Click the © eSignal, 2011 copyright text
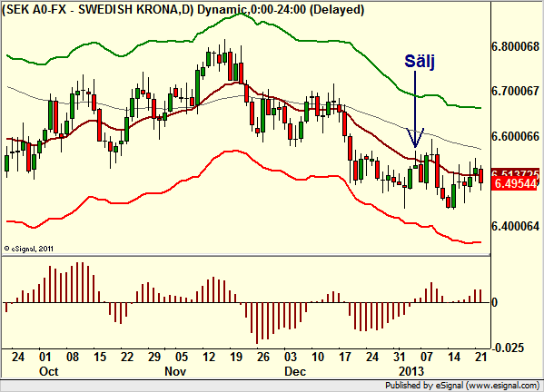 point(28,249)
